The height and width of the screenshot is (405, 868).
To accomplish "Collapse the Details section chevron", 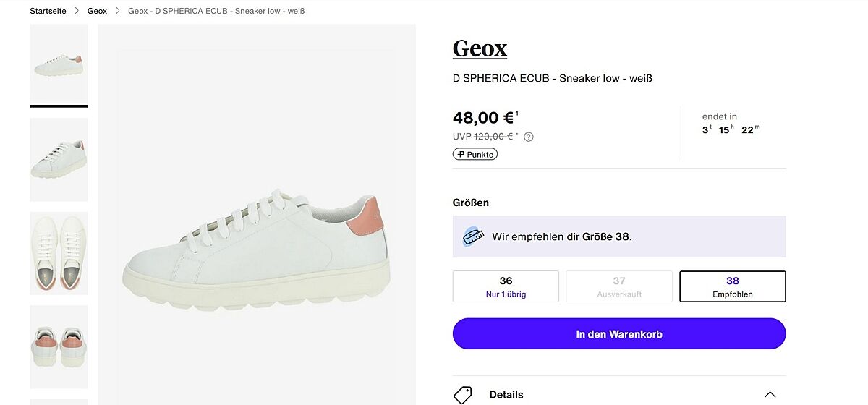I will click(770, 394).
